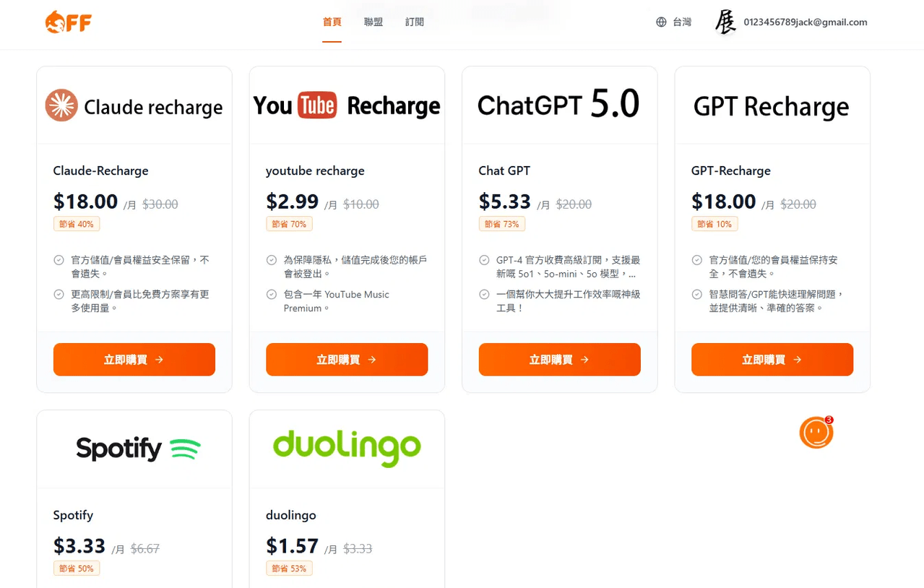924x588 pixels.
Task: Buy Claude-Recharge with 立即購買
Action: [134, 360]
